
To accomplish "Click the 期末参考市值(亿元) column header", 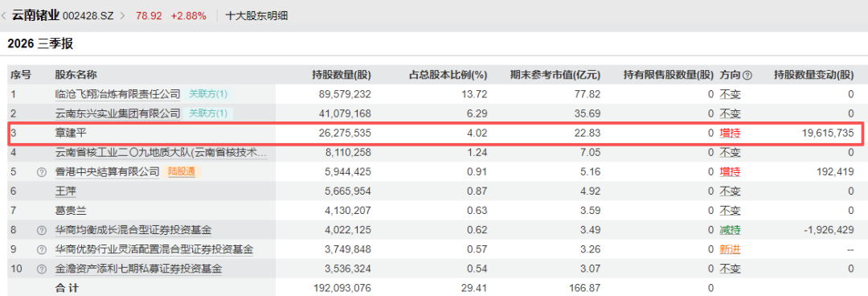I will click(x=555, y=75).
